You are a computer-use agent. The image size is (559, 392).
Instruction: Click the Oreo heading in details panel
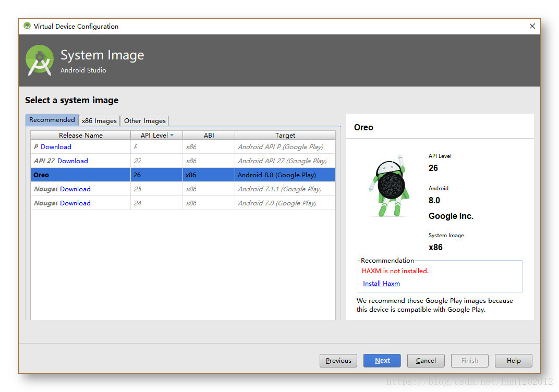(363, 127)
